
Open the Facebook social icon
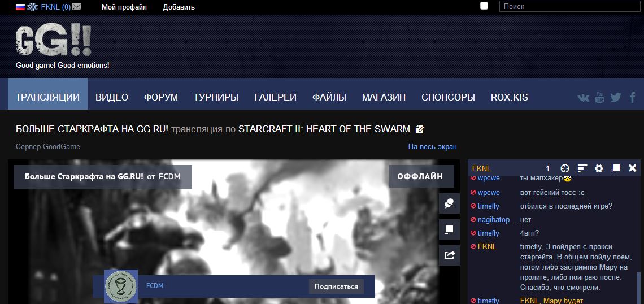pos(633,98)
